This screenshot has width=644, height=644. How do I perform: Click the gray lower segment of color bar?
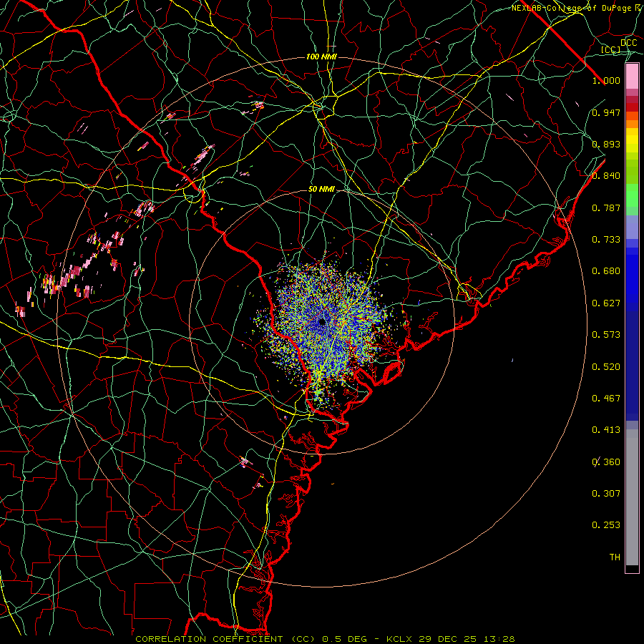(x=632, y=497)
